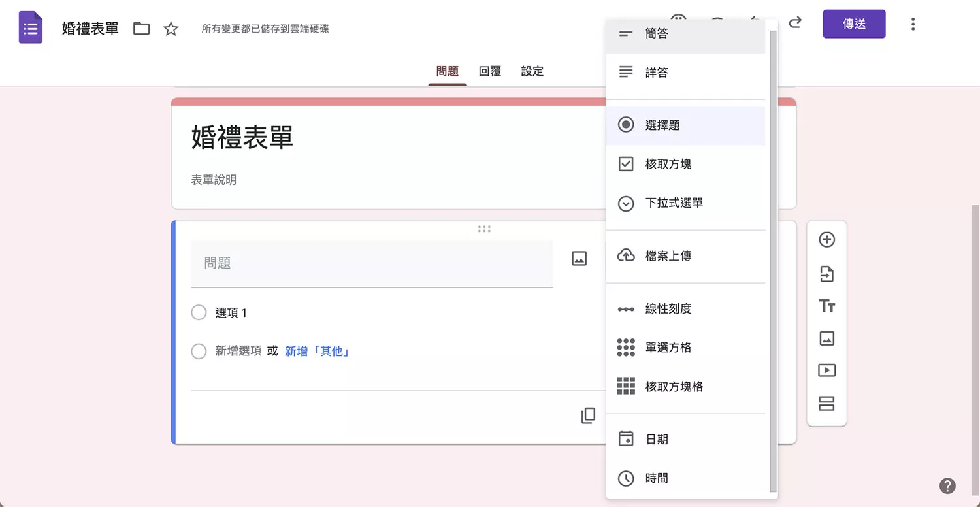The image size is (980, 507).
Task: Select 單選方格 question type
Action: point(685,348)
